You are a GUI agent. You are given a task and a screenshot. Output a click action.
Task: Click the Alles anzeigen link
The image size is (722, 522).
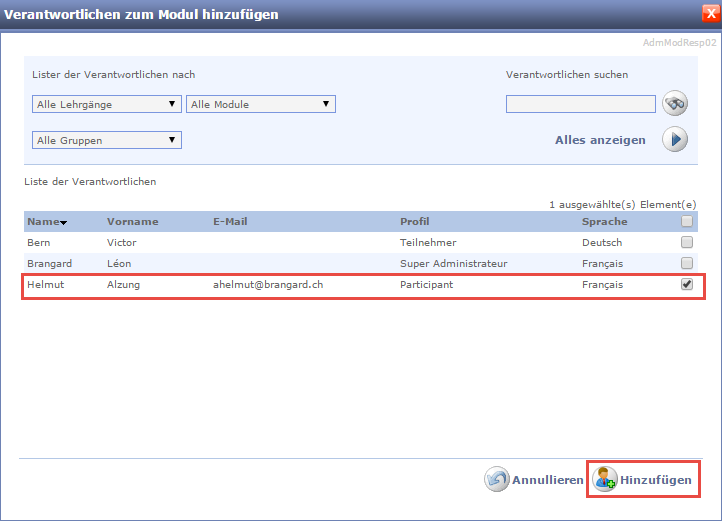pos(600,140)
